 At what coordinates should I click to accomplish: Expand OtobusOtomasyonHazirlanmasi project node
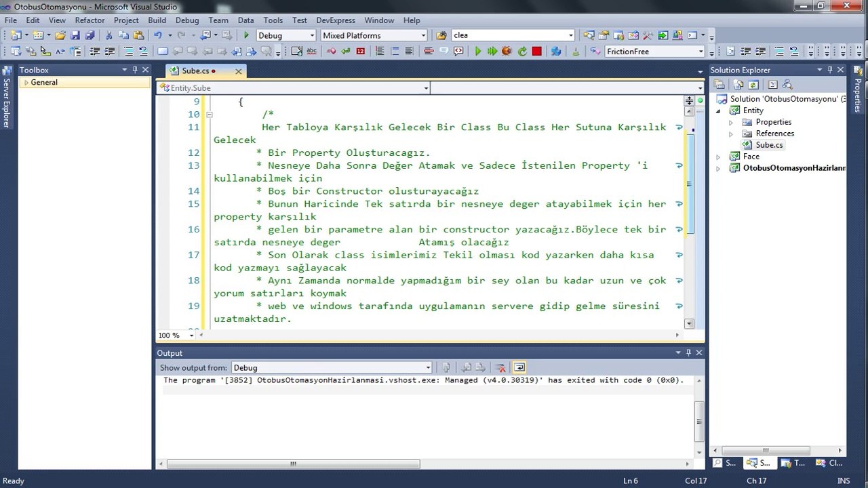[x=719, y=168]
